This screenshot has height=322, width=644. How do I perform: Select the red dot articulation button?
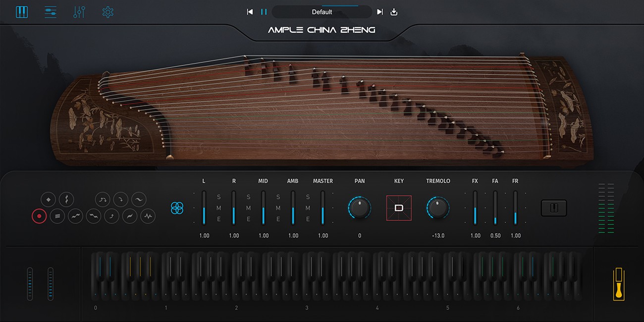point(39,216)
